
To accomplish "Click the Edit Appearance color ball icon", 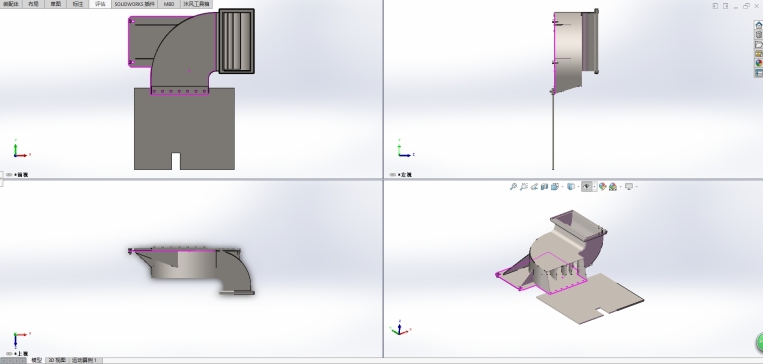I will point(602,186).
